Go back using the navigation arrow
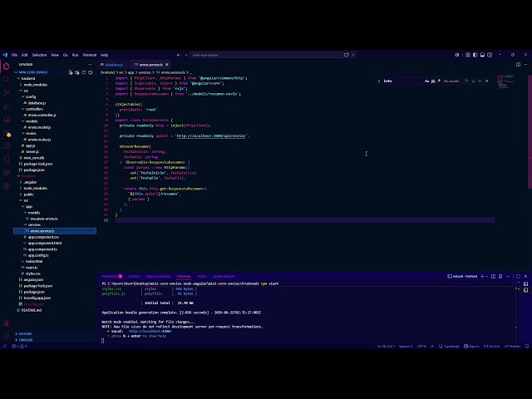This screenshot has height=399, width=532. tap(179, 55)
